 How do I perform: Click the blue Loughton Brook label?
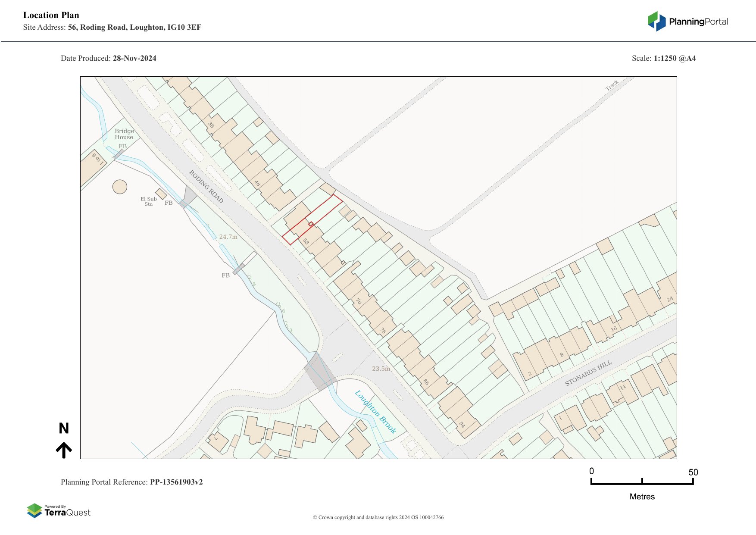[x=375, y=412]
